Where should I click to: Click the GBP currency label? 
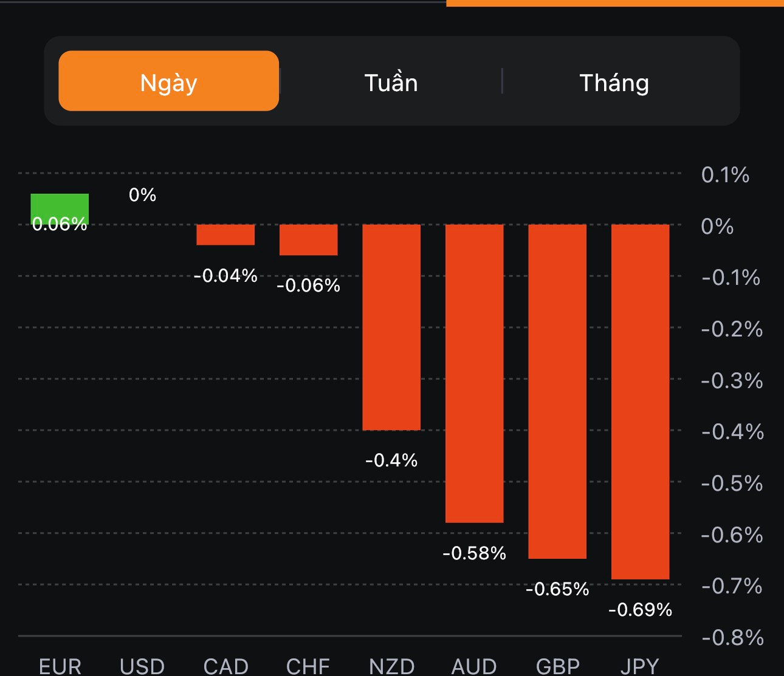557,666
